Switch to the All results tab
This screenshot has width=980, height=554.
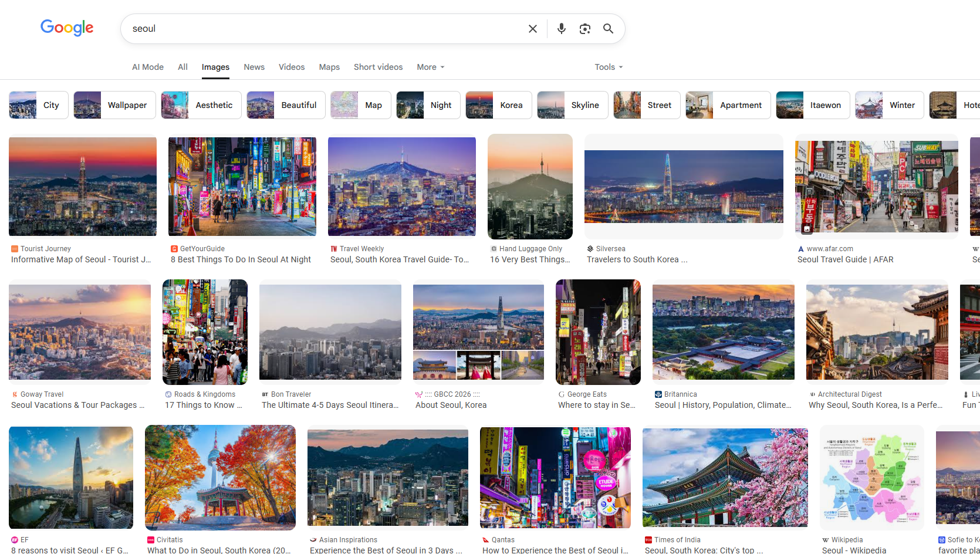(x=183, y=67)
